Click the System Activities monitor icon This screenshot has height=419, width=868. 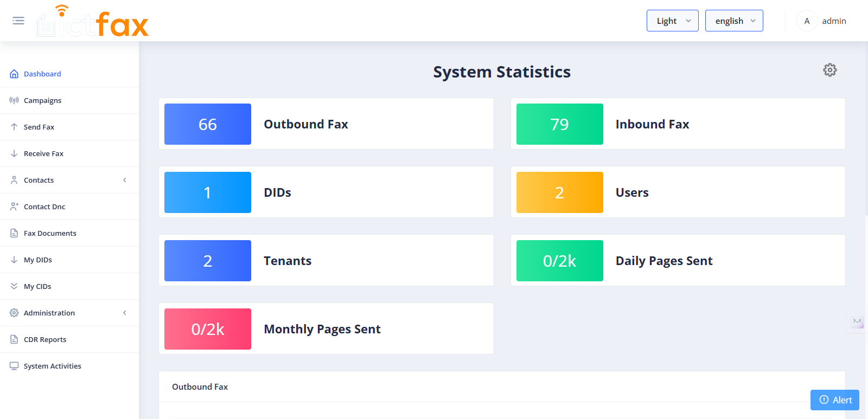[x=14, y=366]
